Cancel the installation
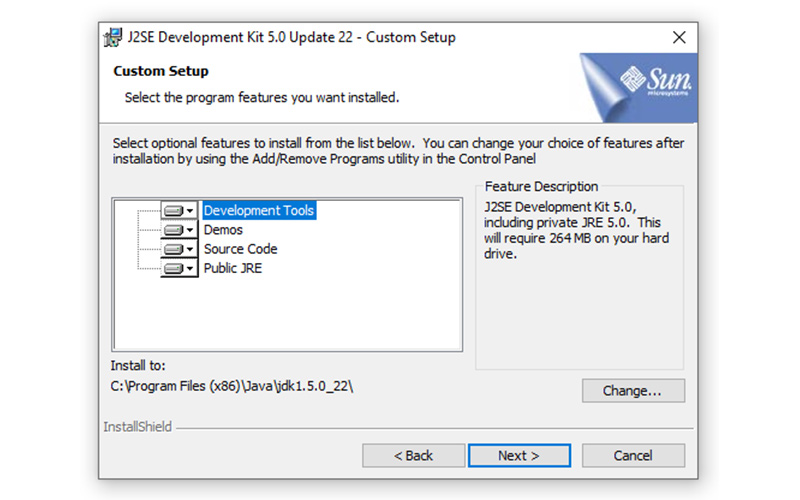The width and height of the screenshot is (800, 500). (633, 455)
